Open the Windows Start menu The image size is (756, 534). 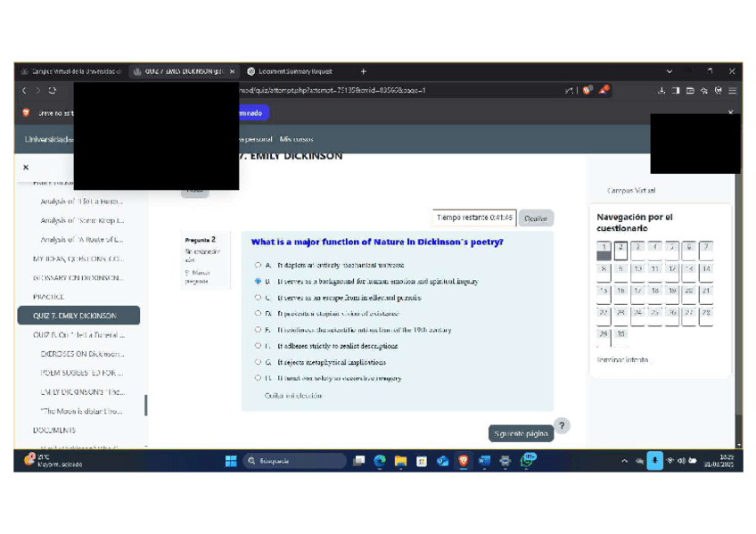pyautogui.click(x=231, y=461)
